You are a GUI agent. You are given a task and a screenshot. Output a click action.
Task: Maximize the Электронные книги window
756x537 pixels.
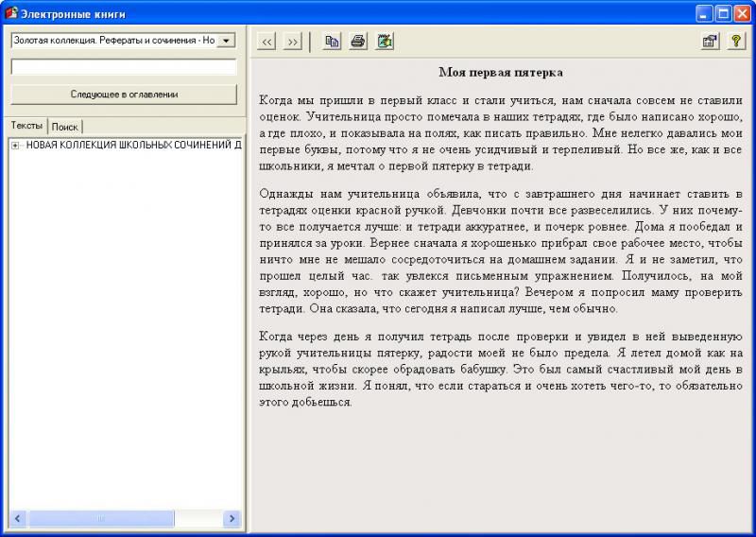point(724,13)
